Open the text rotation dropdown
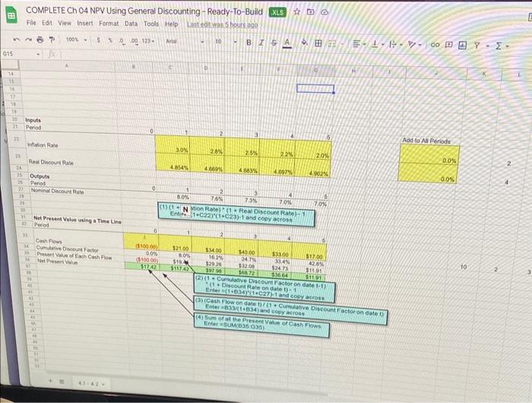Image resolution: width=532 pixels, height=403 pixels. 415,44
